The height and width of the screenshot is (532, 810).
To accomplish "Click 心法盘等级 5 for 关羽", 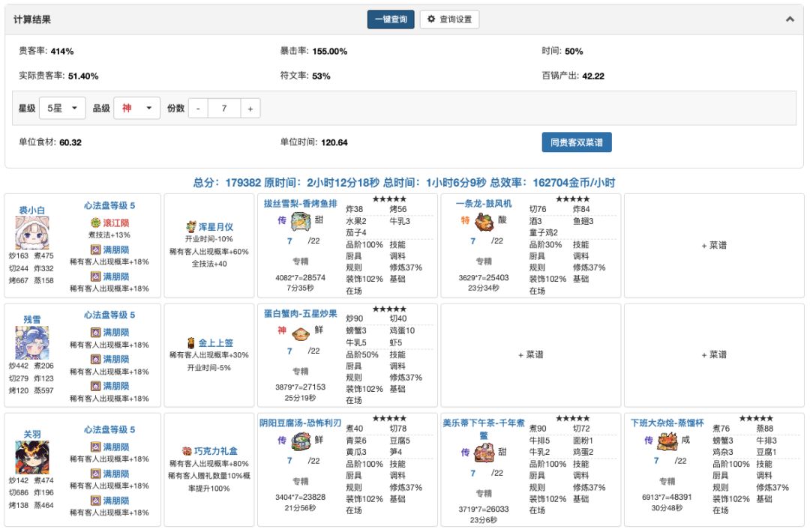I will click(109, 430).
